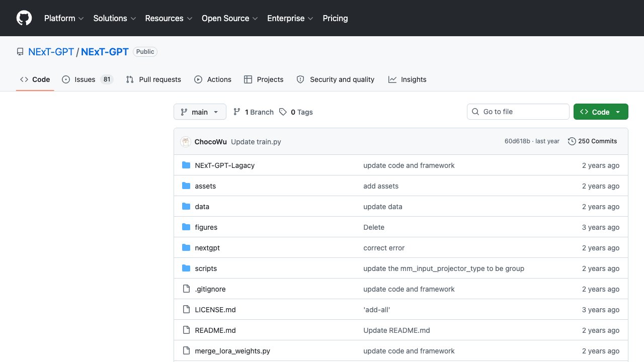Screen dimensions: 644x362
Task: Click the Issues count badge 81
Action: click(x=107, y=79)
